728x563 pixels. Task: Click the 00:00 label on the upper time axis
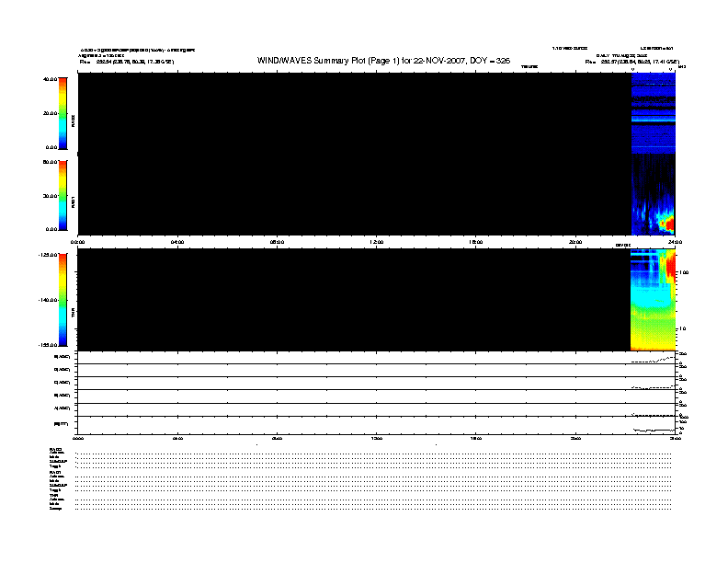(77, 243)
